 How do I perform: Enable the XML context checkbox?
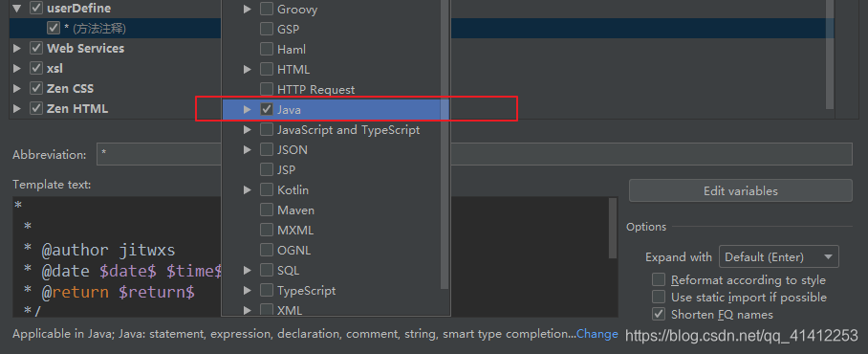tap(267, 310)
